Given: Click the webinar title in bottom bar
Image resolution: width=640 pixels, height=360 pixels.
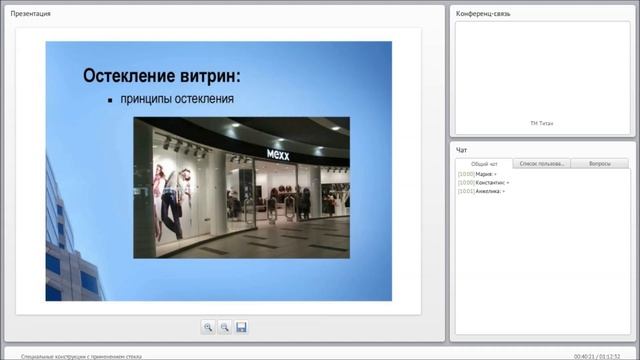Looking at the screenshot, I should point(81,357).
